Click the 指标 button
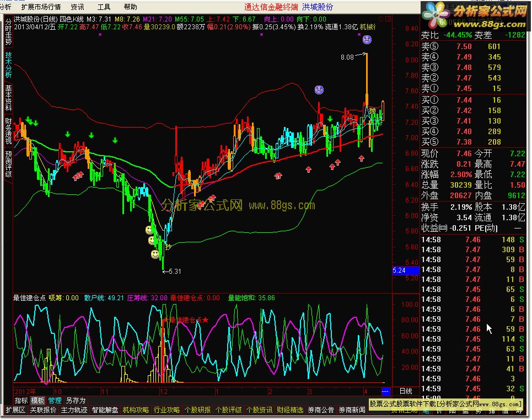This screenshot has width=532, height=420. 22,401
